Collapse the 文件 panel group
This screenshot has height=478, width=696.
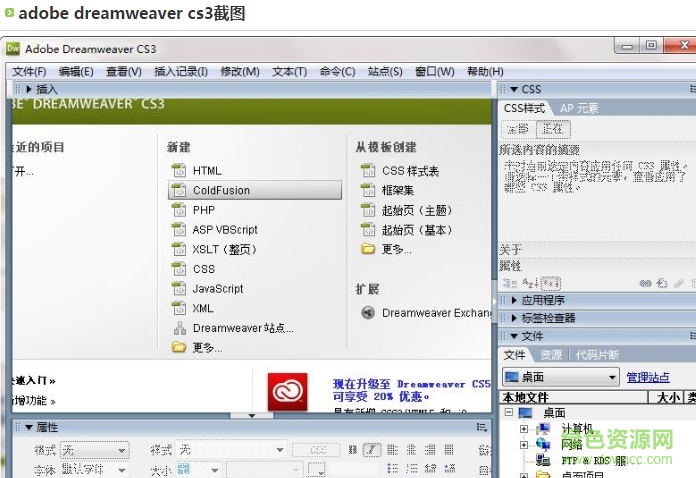(x=514, y=336)
